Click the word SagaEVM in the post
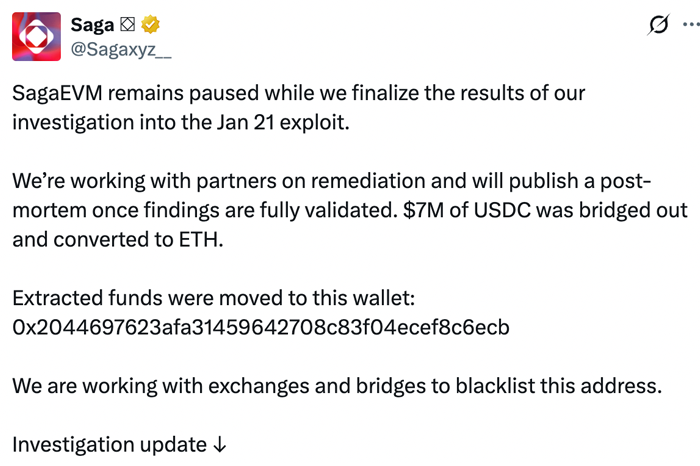The height and width of the screenshot is (466, 700). coord(59,93)
